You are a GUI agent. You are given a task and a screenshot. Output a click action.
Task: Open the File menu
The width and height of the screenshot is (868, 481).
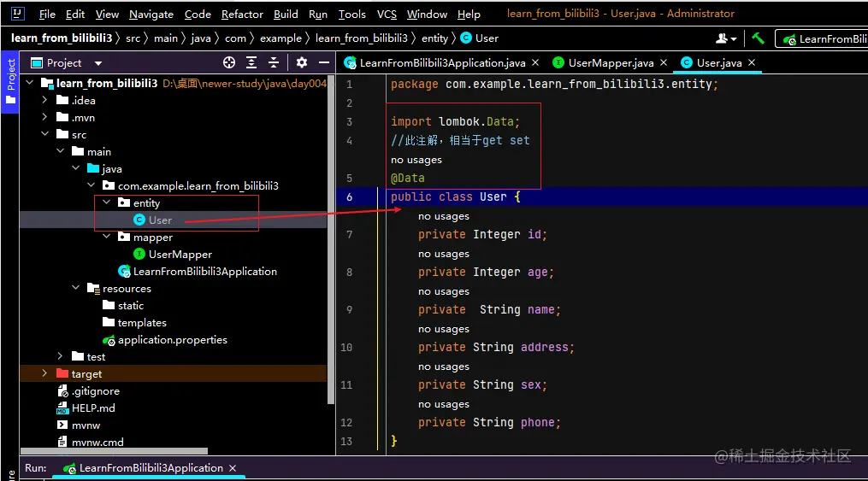47,15
